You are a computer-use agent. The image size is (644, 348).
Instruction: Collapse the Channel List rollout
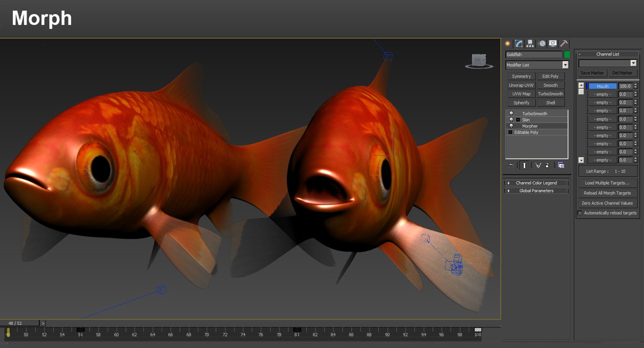(x=607, y=54)
